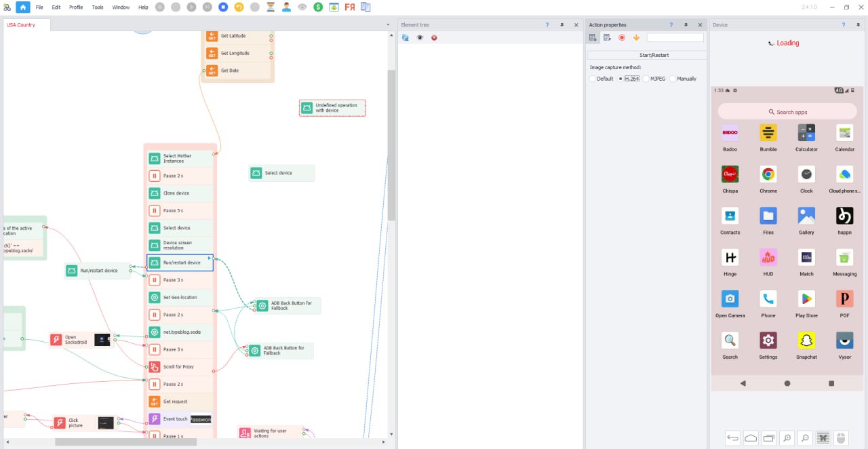Open the Tools menu

pyautogui.click(x=98, y=7)
